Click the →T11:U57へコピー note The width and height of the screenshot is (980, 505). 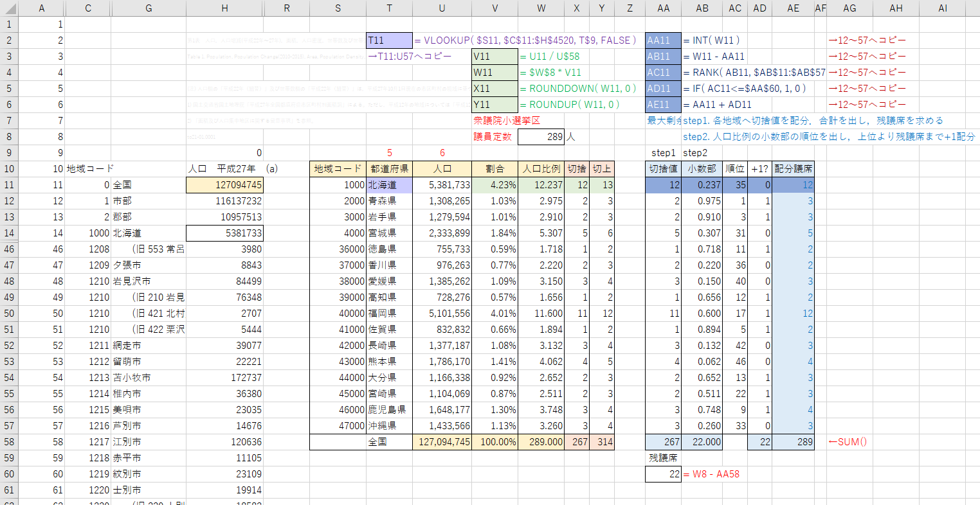(x=410, y=57)
